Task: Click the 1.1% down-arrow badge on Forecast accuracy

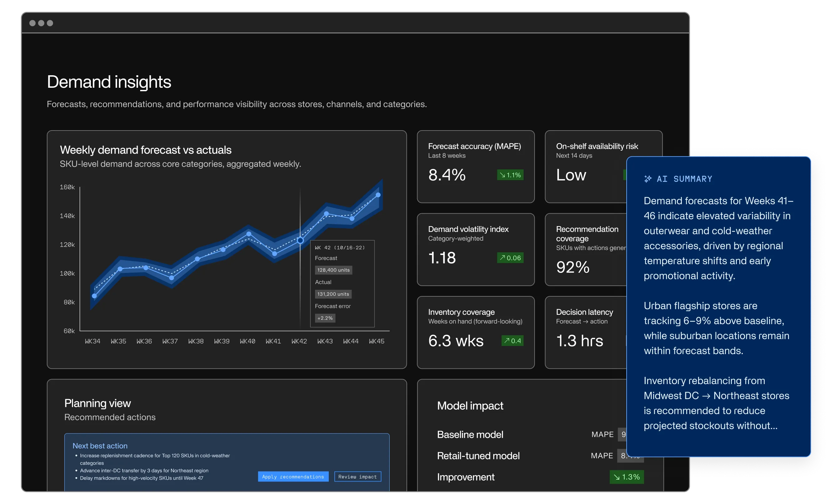Action: pyautogui.click(x=510, y=175)
